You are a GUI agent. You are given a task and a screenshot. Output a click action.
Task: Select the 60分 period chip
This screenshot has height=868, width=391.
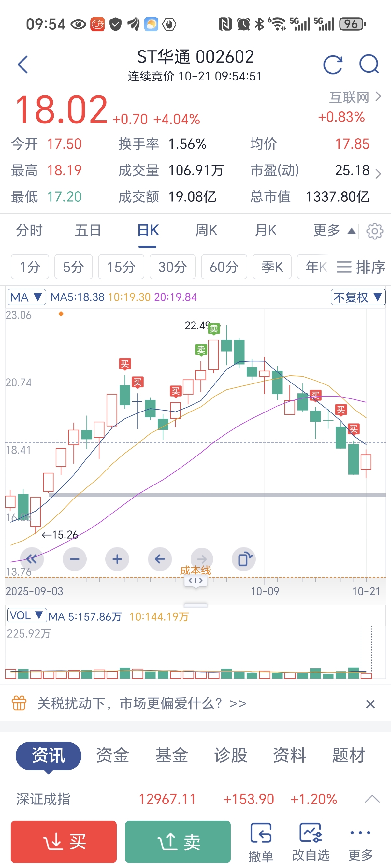click(x=224, y=267)
